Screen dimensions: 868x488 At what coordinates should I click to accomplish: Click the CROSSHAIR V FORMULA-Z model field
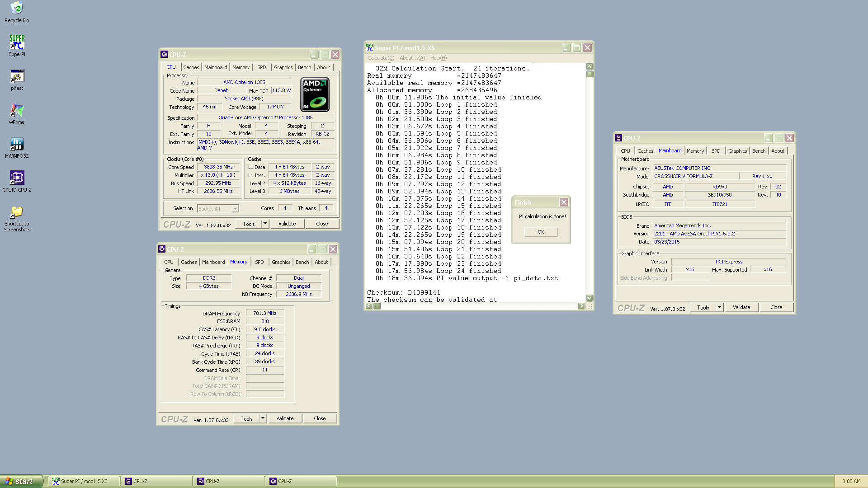(x=695, y=176)
